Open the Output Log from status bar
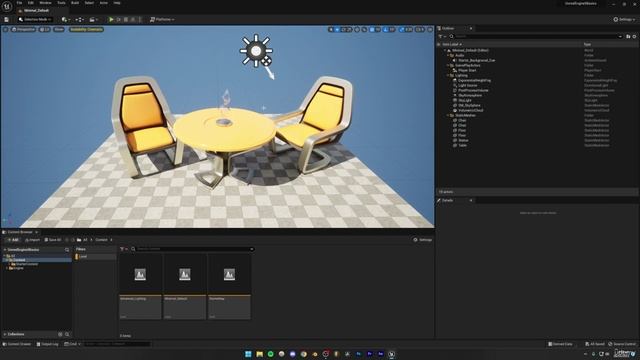 point(48,344)
